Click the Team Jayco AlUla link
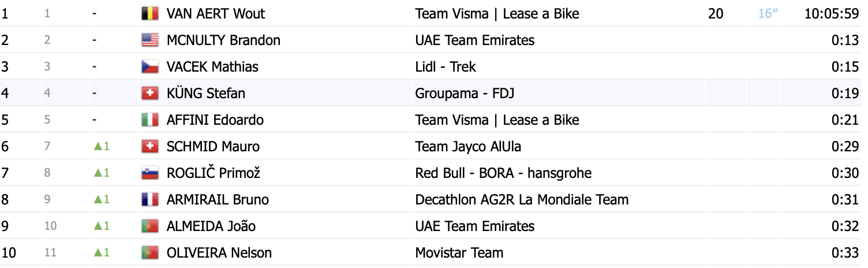This screenshot has width=868, height=268. point(468,147)
